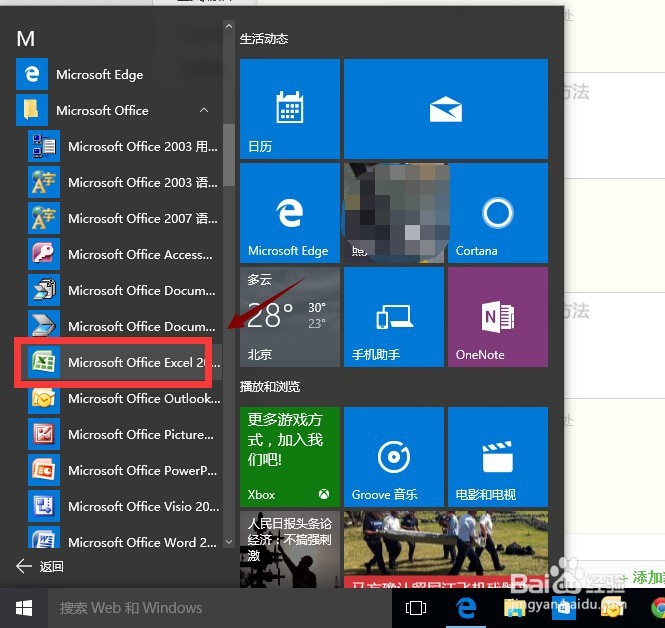Open the 日历 calendar tile
Screen dimensions: 665x628
coord(290,109)
